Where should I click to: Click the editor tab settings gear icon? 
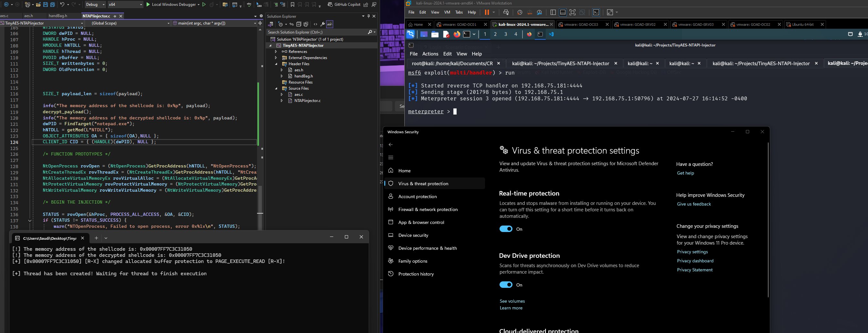pos(261,16)
